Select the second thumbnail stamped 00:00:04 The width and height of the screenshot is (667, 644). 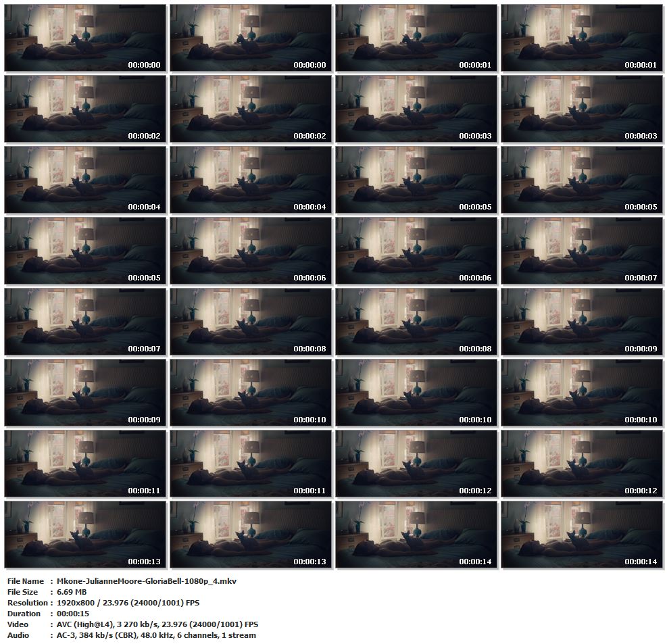[x=251, y=180]
